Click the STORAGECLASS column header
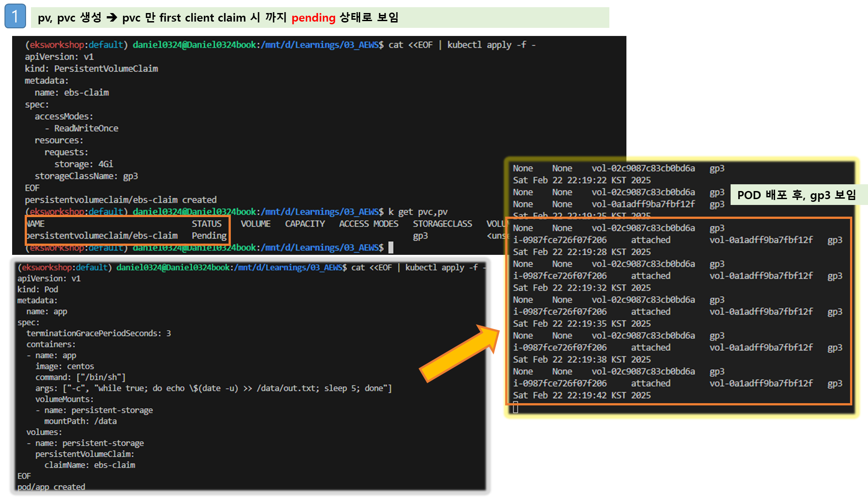The height and width of the screenshot is (498, 868). pyautogui.click(x=442, y=223)
